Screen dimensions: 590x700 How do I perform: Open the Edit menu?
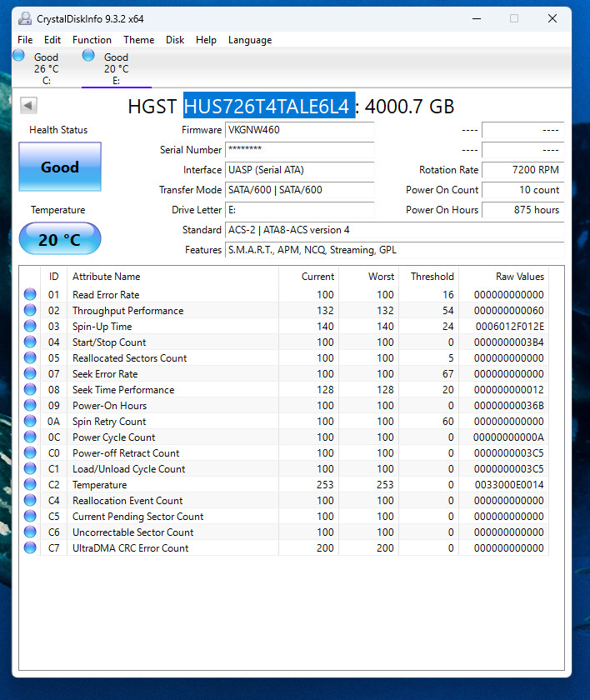coord(52,40)
